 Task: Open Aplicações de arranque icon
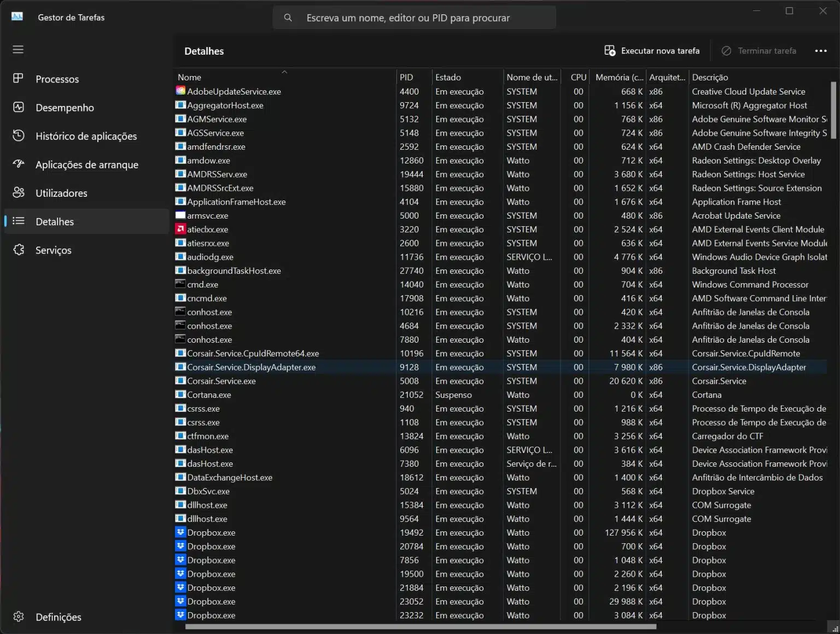click(18, 164)
